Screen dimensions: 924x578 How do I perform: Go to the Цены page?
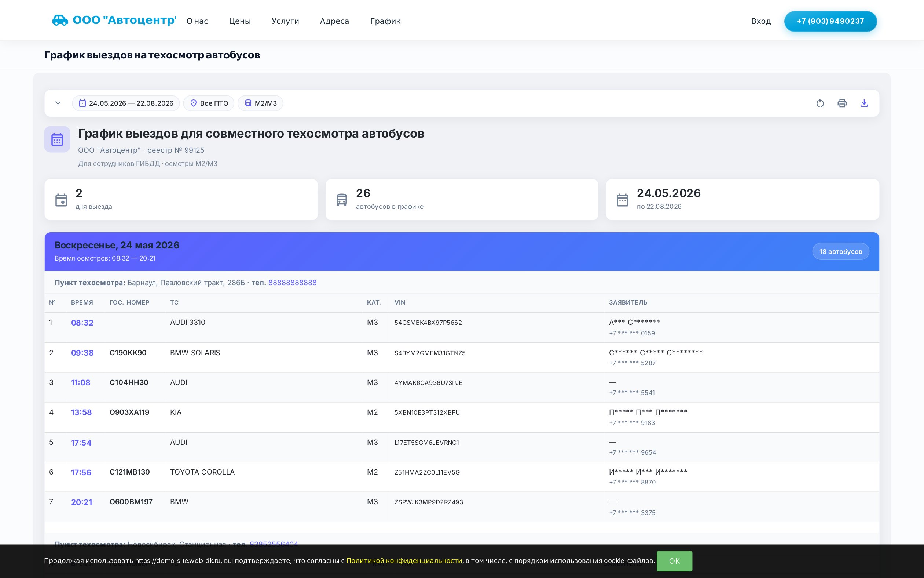240,21
